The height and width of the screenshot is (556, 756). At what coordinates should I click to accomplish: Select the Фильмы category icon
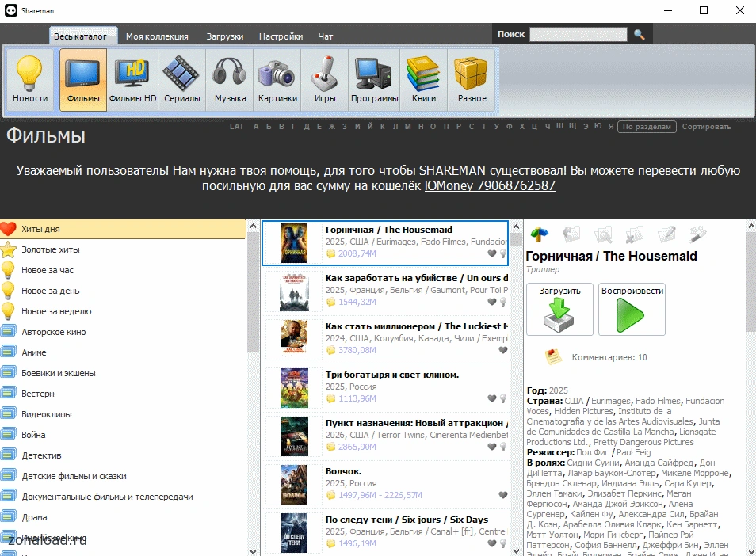pyautogui.click(x=83, y=80)
